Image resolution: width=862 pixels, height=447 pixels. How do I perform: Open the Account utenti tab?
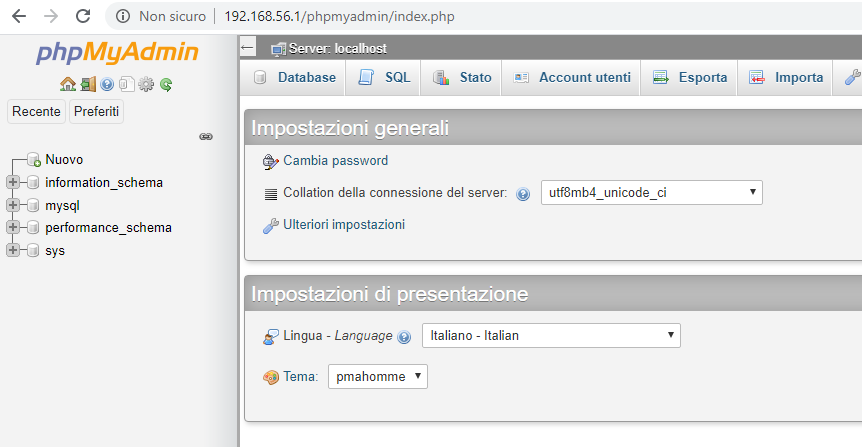[572, 78]
